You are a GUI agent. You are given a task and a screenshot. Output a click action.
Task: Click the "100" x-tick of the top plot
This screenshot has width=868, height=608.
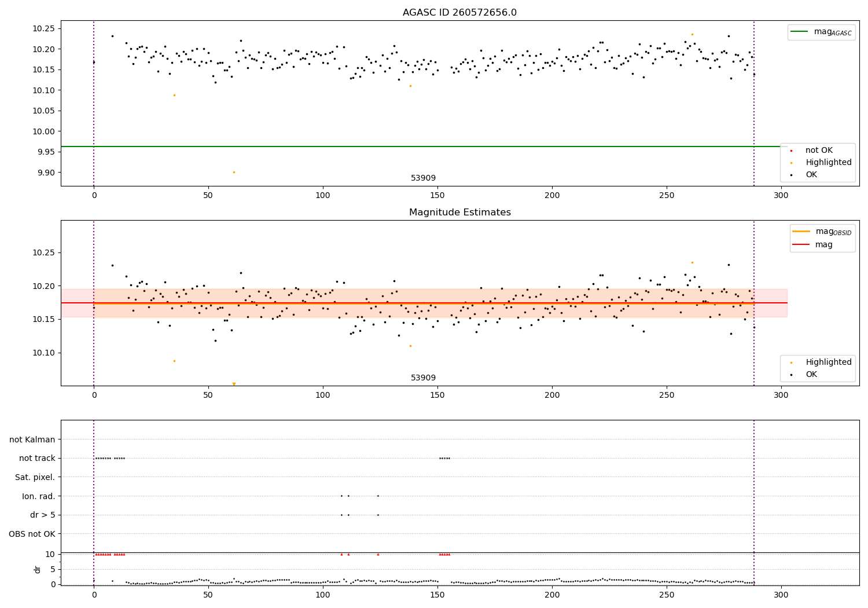click(323, 196)
